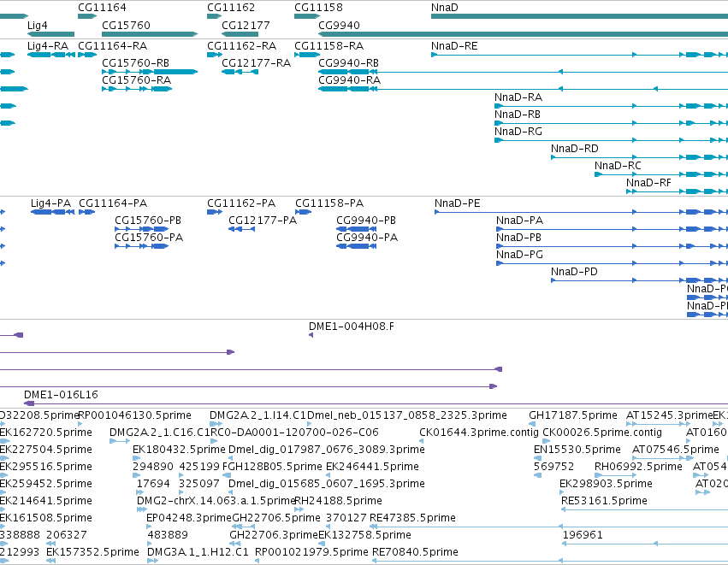Image resolution: width=728 pixels, height=565 pixels.
Task: Select transcript Lig4-RA
Action: click(51, 55)
